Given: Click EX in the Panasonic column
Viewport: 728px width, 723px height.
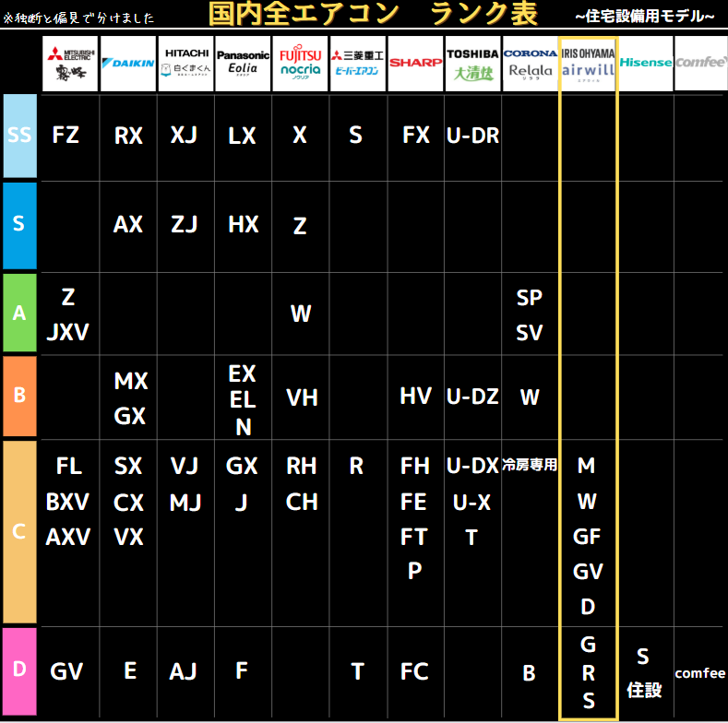Looking at the screenshot, I should [242, 373].
